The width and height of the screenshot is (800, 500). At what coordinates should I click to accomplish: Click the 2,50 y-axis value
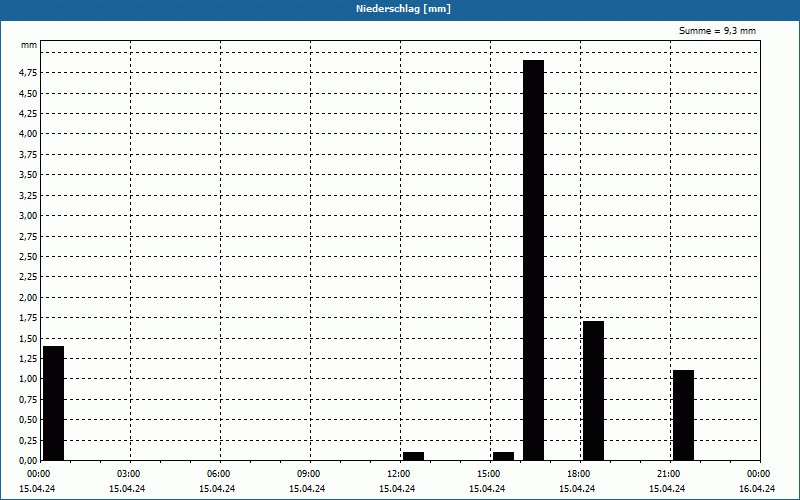click(x=28, y=257)
